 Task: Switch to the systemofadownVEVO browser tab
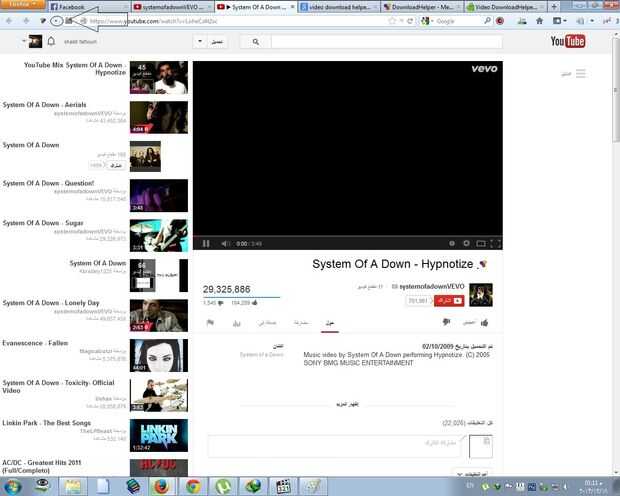(172, 7)
